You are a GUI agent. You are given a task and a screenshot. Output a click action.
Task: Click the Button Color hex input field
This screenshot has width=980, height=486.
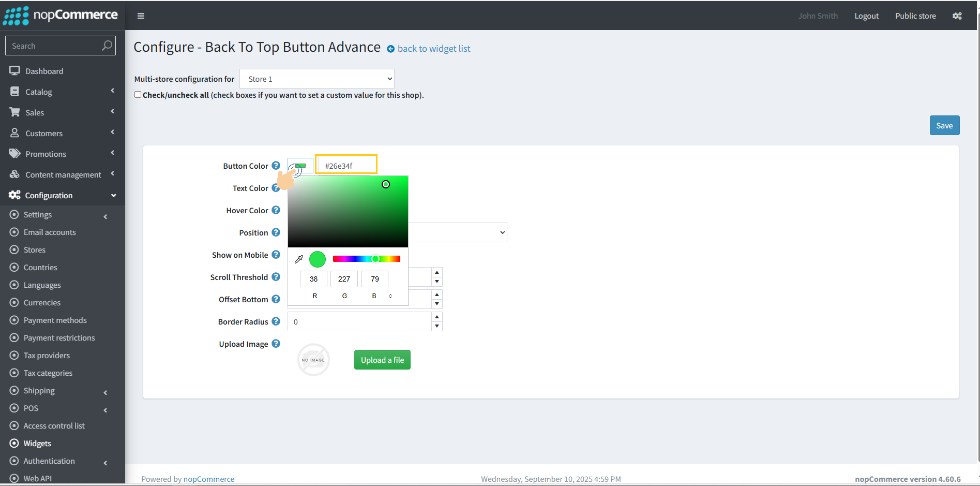tap(345, 166)
